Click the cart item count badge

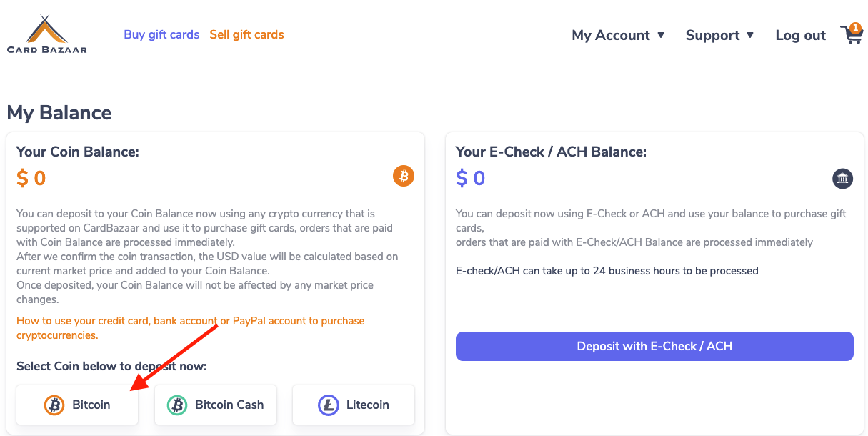pos(856,28)
